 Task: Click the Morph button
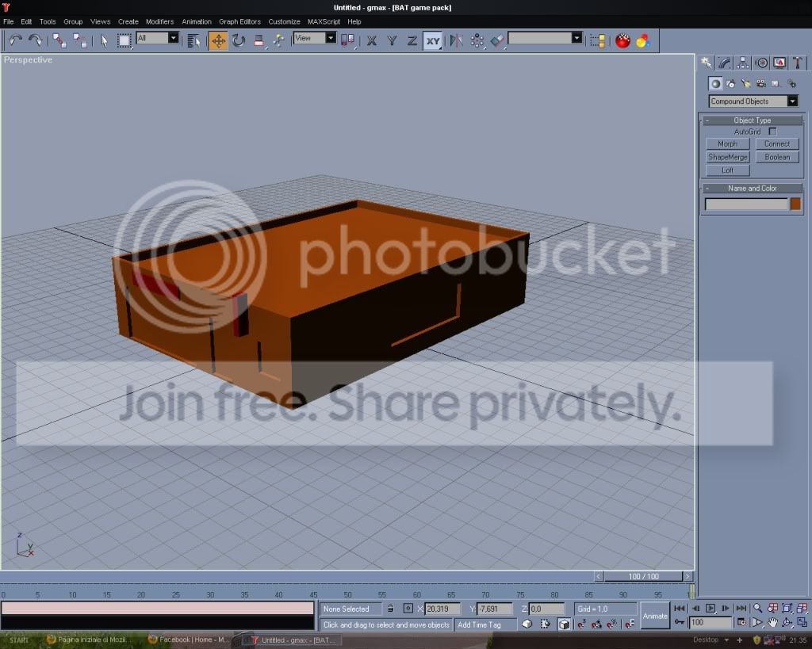point(728,144)
